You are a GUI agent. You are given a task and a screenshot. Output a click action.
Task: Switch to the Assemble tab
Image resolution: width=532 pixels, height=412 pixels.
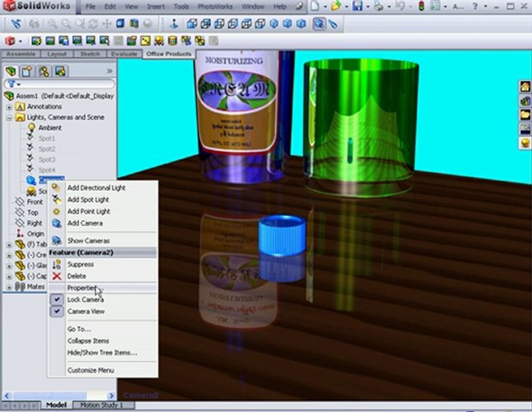21,54
